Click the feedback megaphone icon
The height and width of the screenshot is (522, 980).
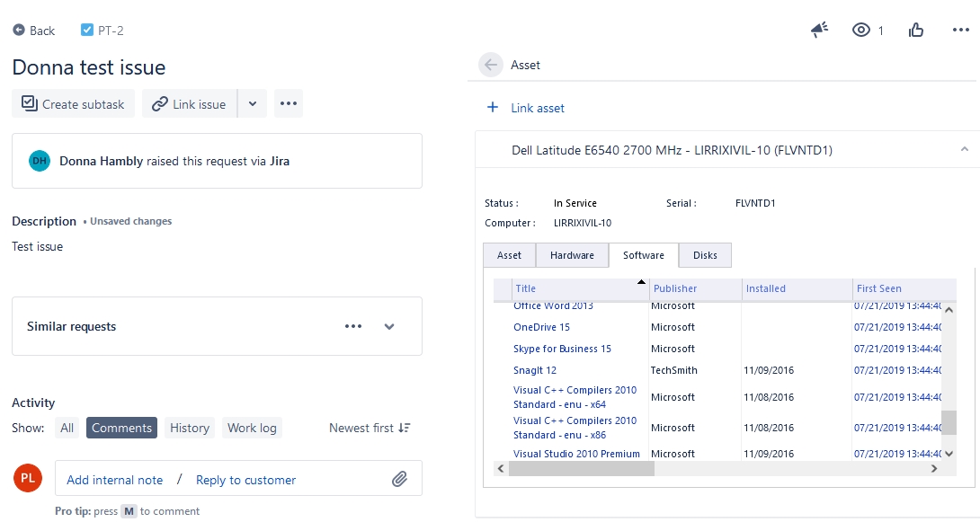[x=818, y=30]
